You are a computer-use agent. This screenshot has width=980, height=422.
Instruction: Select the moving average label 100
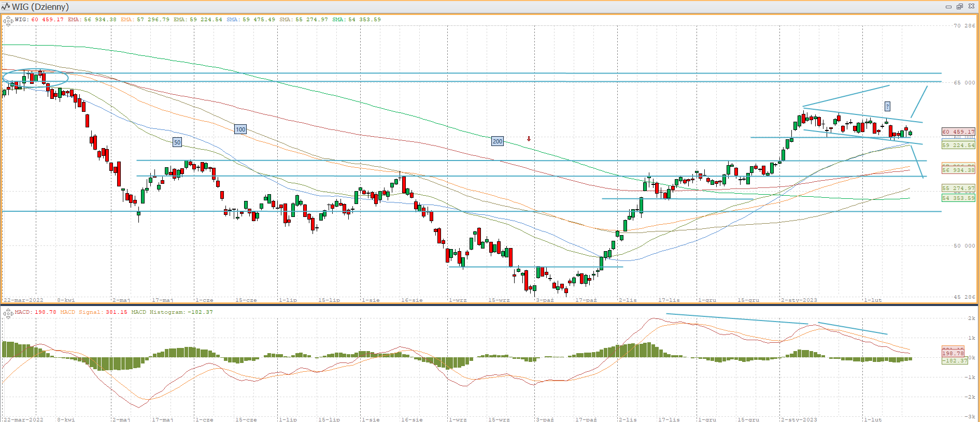click(x=240, y=129)
